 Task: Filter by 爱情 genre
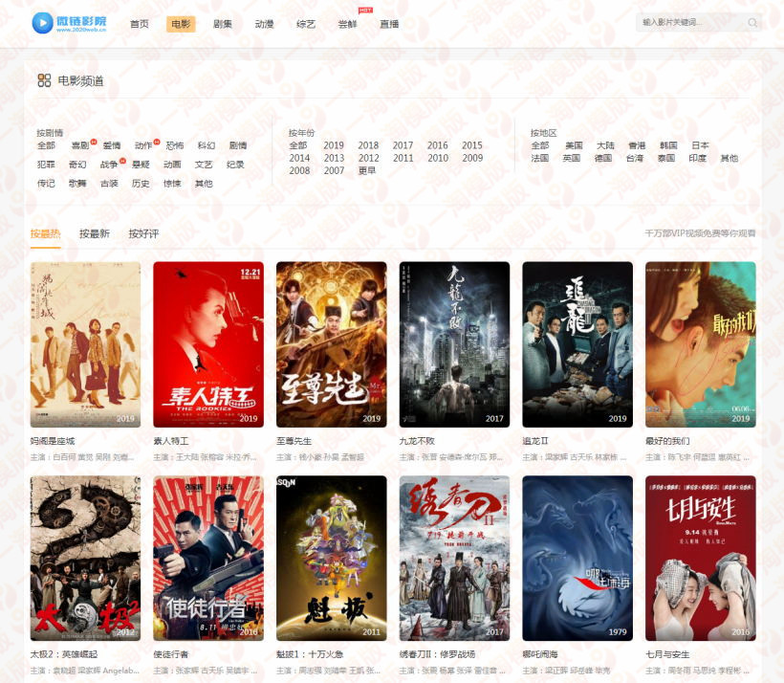tap(112, 145)
